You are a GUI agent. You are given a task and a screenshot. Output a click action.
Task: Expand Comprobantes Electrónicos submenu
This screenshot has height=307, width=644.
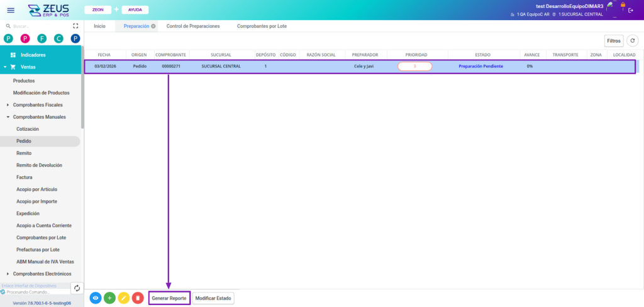(x=8, y=274)
